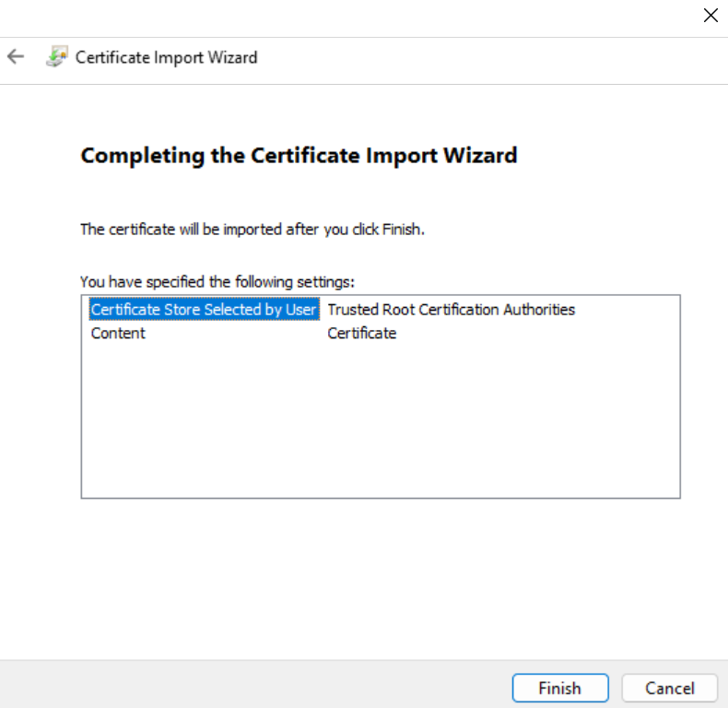Click the bold "Completing the Certificate Import Wizard" heading
The width and height of the screenshot is (728, 708).
[299, 156]
